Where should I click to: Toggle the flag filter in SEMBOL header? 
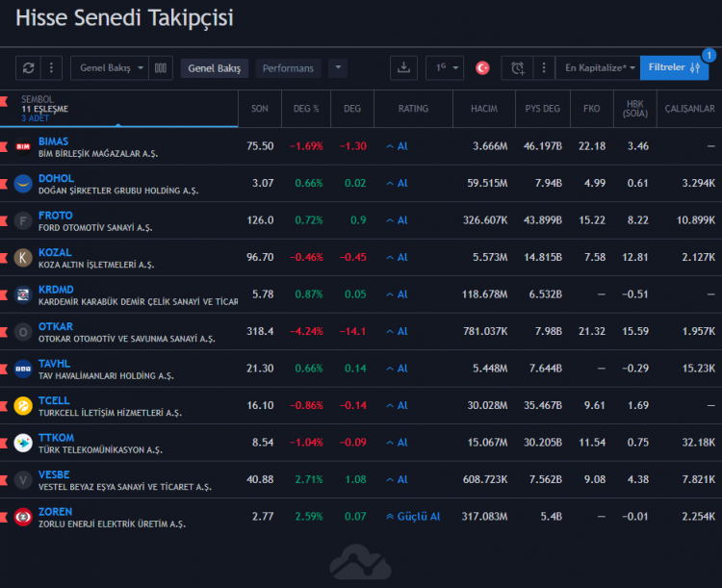pyautogui.click(x=4, y=101)
